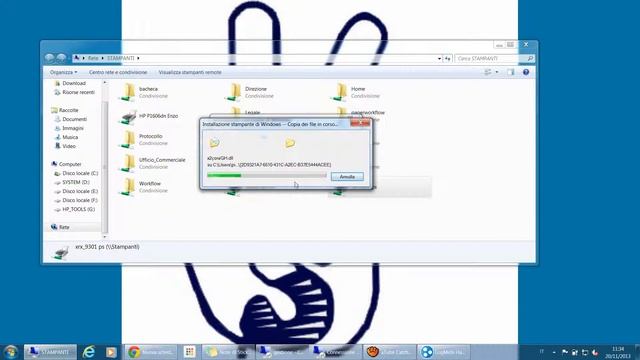Click the refresh button beside the address bar
The image size is (640, 360).
point(448,59)
